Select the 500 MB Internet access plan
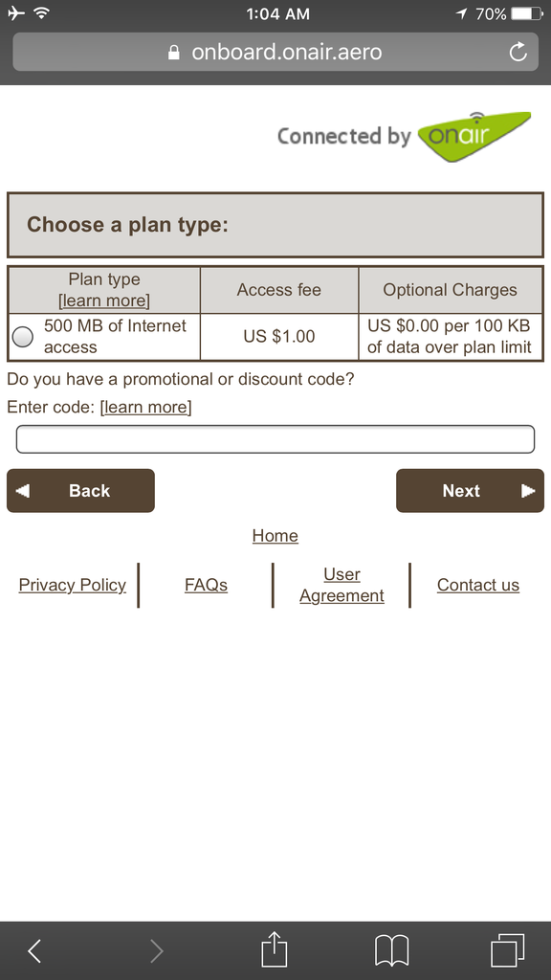 [x=23, y=337]
